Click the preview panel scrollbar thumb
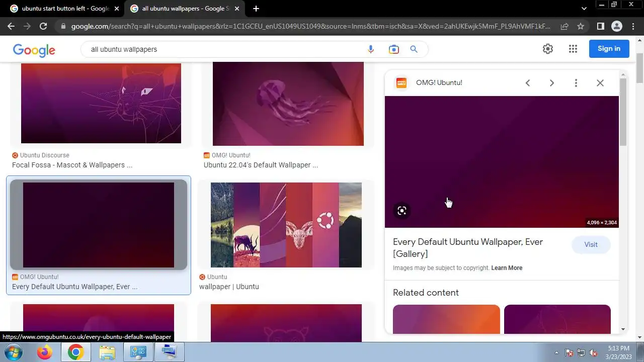The image size is (644, 362). pyautogui.click(x=623, y=112)
